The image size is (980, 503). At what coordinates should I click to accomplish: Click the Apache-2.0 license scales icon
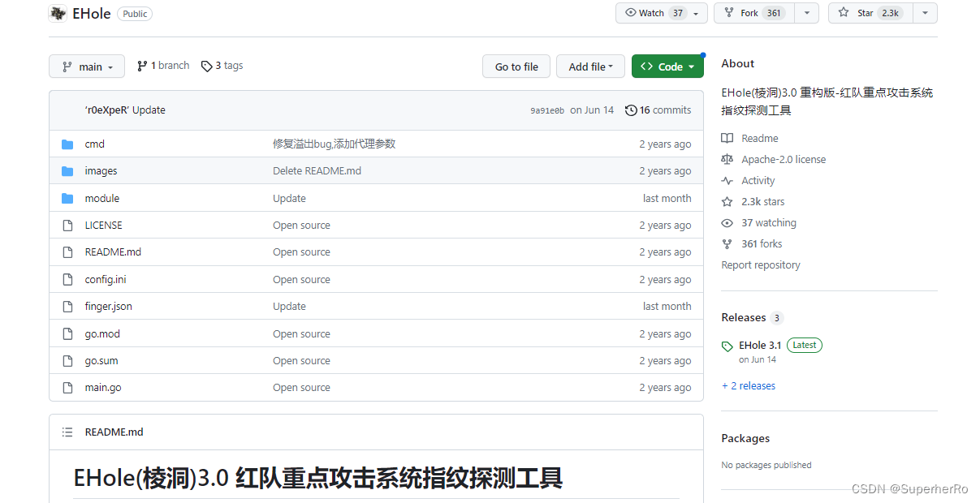tap(727, 159)
